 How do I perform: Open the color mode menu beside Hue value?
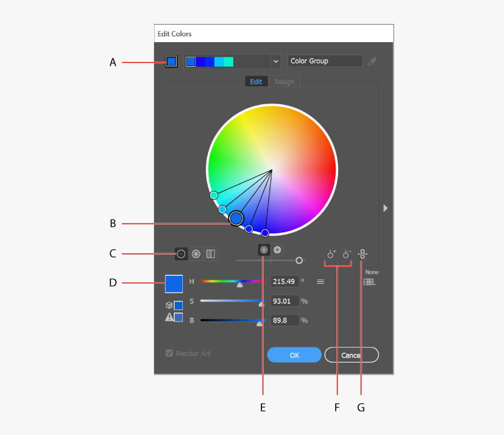coord(320,281)
